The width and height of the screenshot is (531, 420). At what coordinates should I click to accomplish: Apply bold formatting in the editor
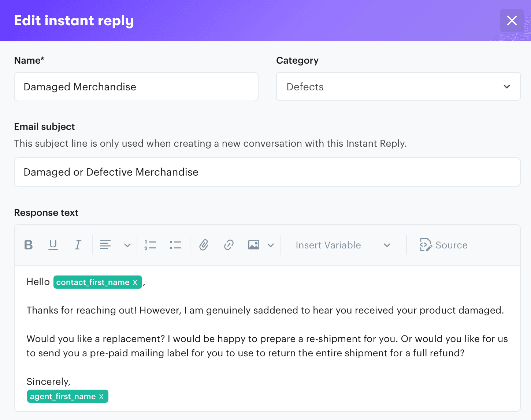28,245
